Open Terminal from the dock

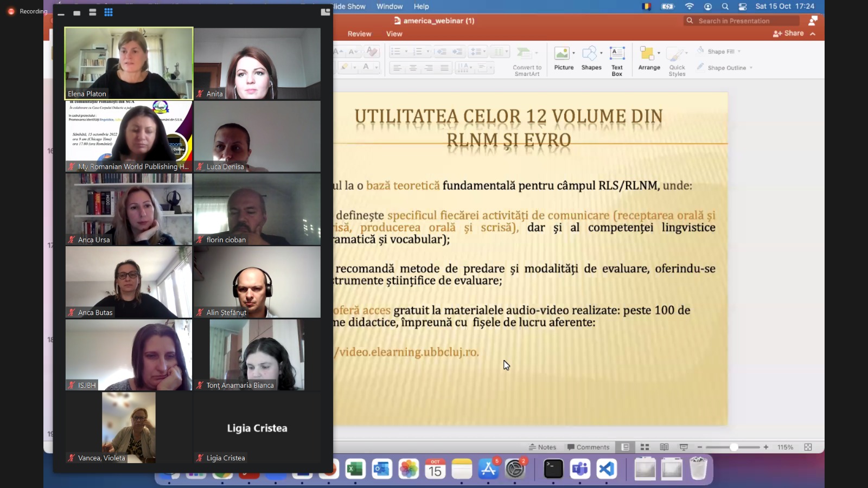[553, 468]
